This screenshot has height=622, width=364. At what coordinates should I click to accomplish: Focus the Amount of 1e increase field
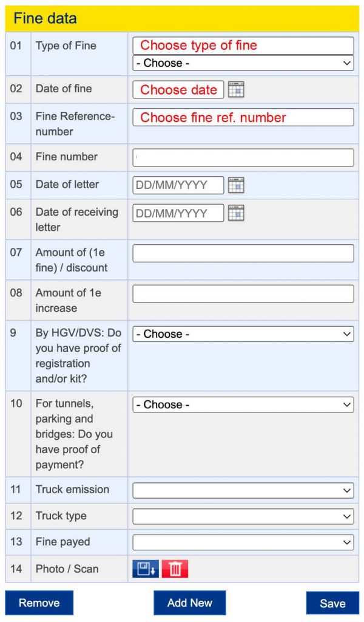pos(243,293)
